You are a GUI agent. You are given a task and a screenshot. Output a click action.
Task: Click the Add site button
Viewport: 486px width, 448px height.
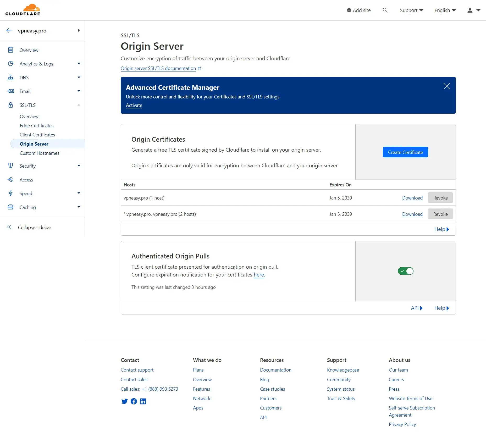click(x=359, y=10)
